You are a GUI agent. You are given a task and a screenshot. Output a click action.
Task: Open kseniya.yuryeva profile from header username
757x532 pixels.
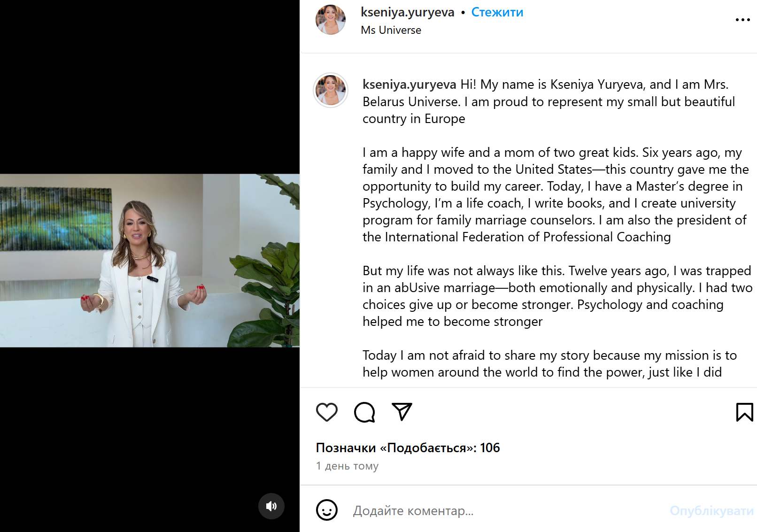[x=407, y=12]
